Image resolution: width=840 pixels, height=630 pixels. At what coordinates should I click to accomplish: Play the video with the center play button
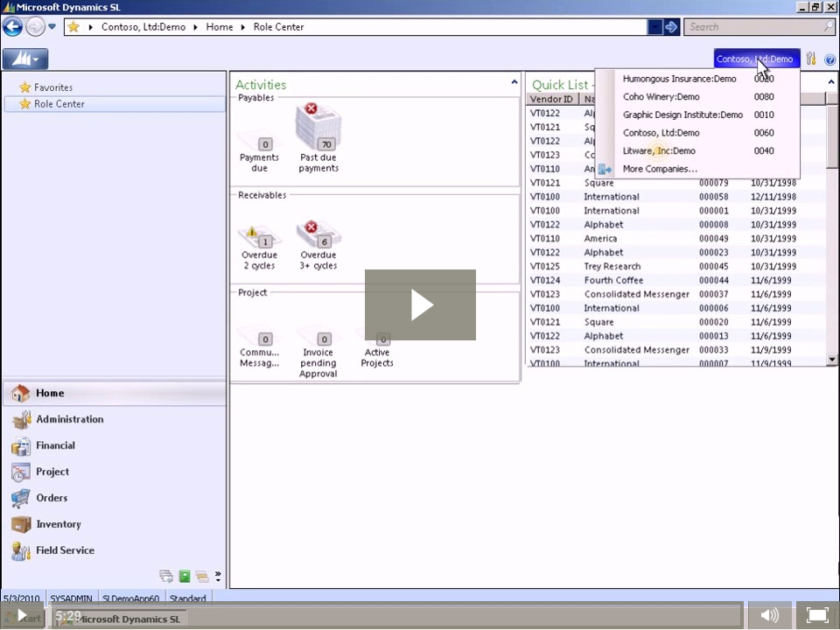[420, 304]
